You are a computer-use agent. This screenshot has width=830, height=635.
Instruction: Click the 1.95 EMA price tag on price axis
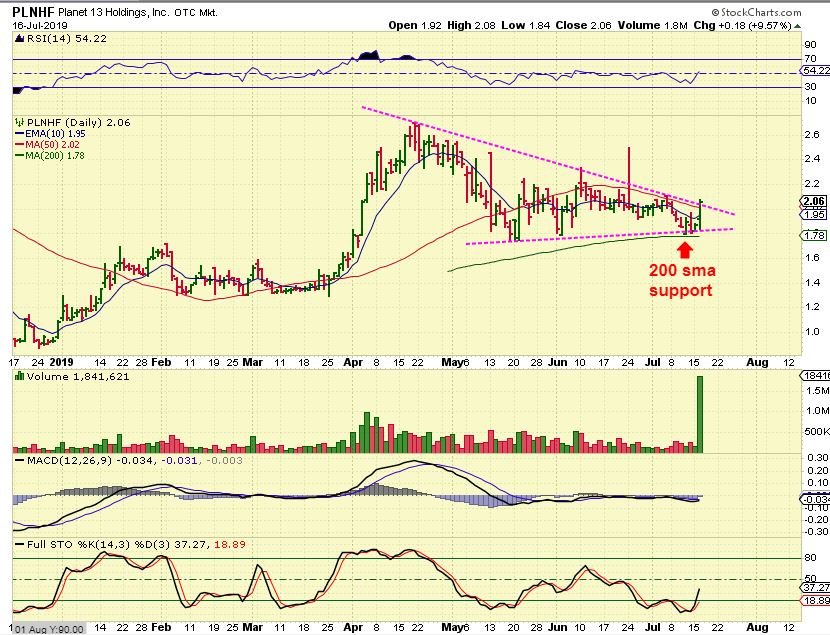(x=814, y=214)
